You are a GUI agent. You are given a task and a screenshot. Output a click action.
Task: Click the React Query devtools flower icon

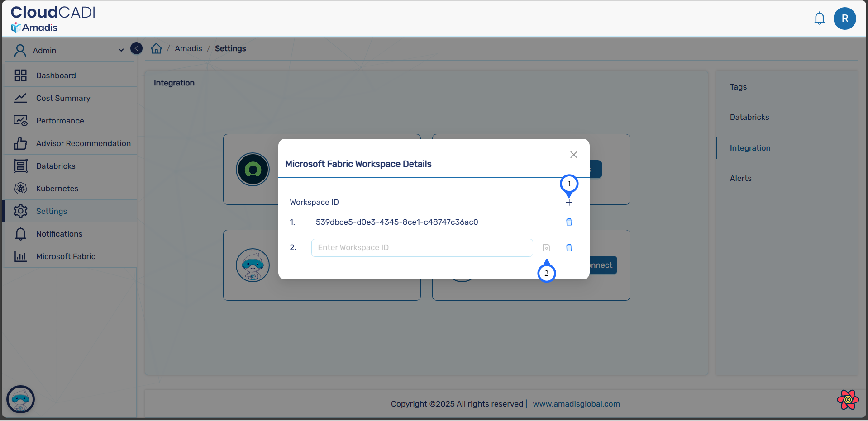click(848, 399)
